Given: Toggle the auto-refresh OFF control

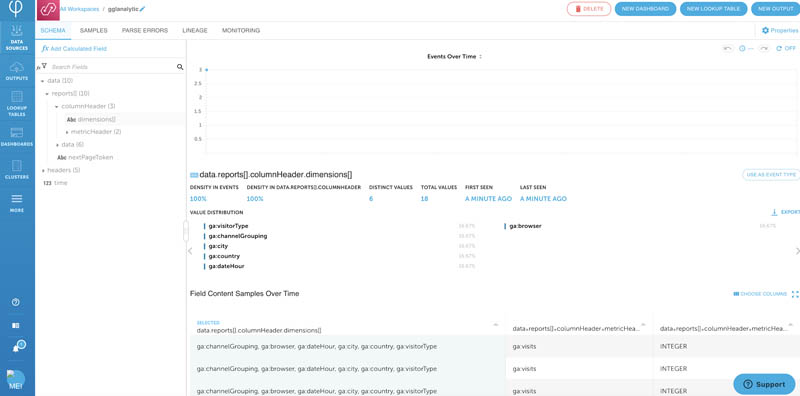Looking at the screenshot, I should pyautogui.click(x=785, y=48).
